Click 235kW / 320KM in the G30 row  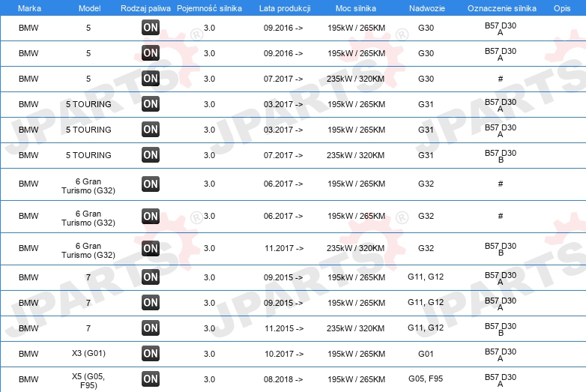tap(355, 79)
